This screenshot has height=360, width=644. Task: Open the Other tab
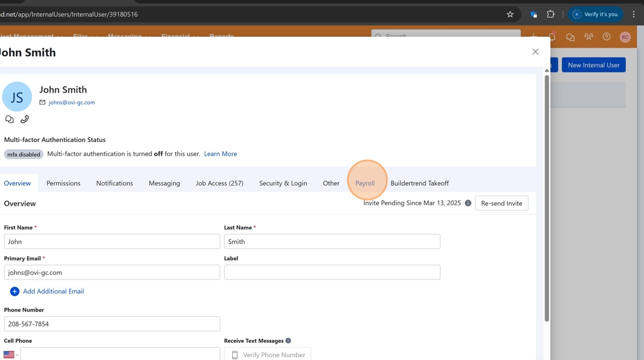[x=331, y=183]
